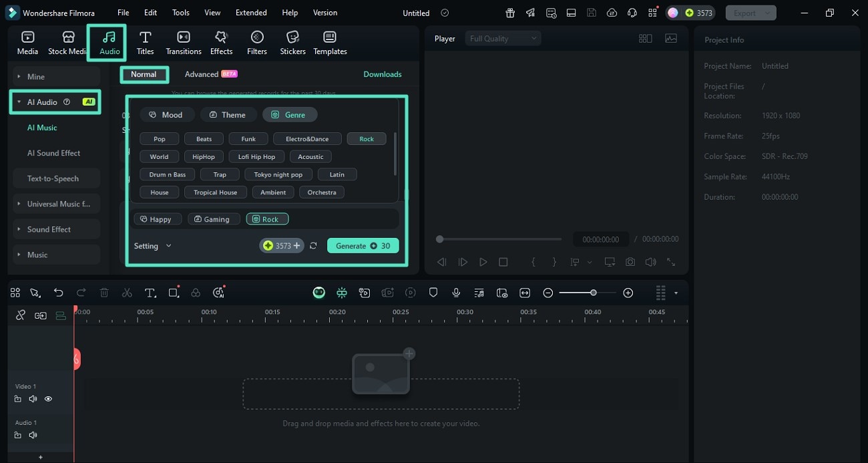Open the player snapshot image view icon
The height and width of the screenshot is (463, 868).
point(670,39)
